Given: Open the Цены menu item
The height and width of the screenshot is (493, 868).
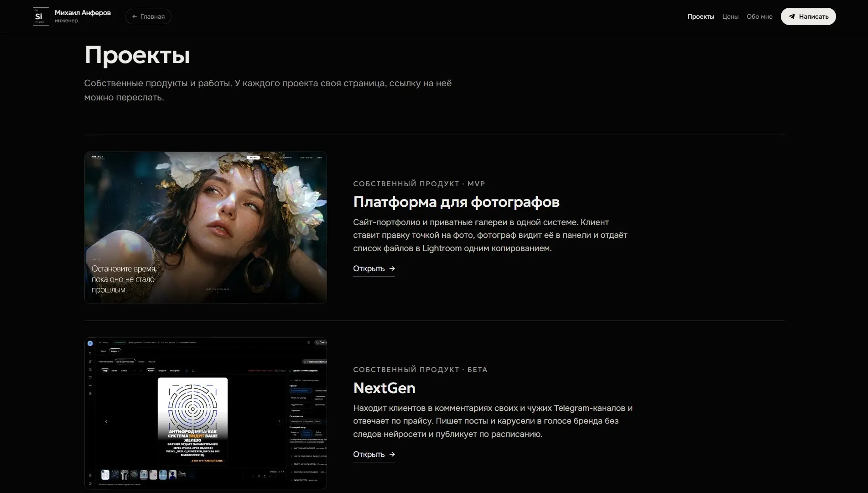Looking at the screenshot, I should [x=730, y=16].
